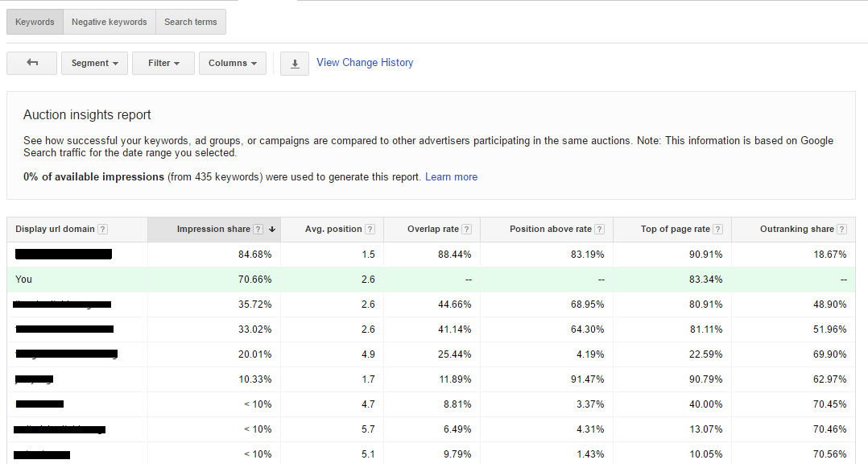Click impression share value 84.68%
The width and height of the screenshot is (868, 464).
pos(254,255)
